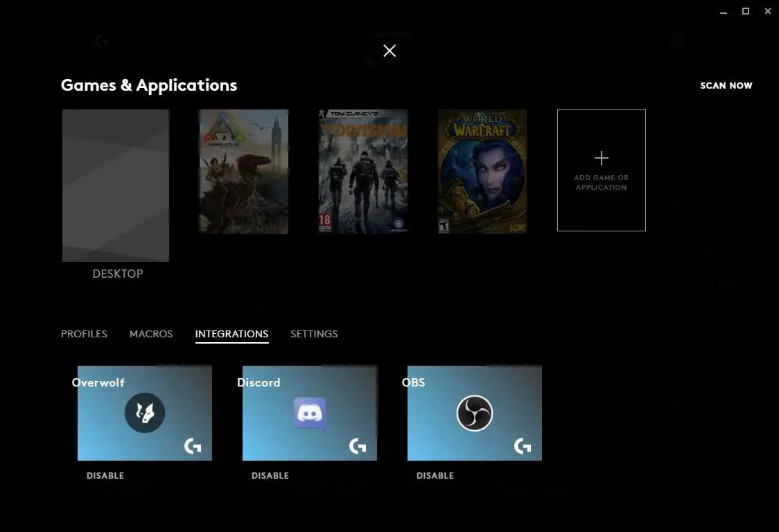Viewport: 779px width, 532px height.
Task: Disable the OBS integration
Action: 435,475
